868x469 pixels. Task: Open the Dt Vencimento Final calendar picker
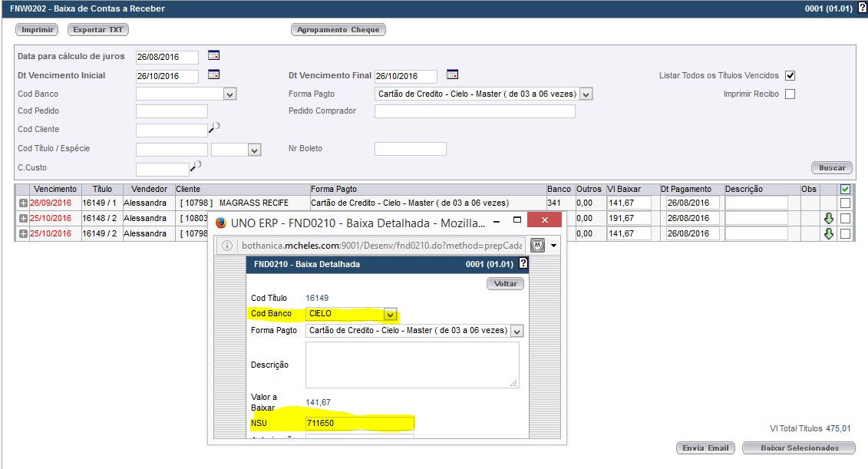[453, 75]
